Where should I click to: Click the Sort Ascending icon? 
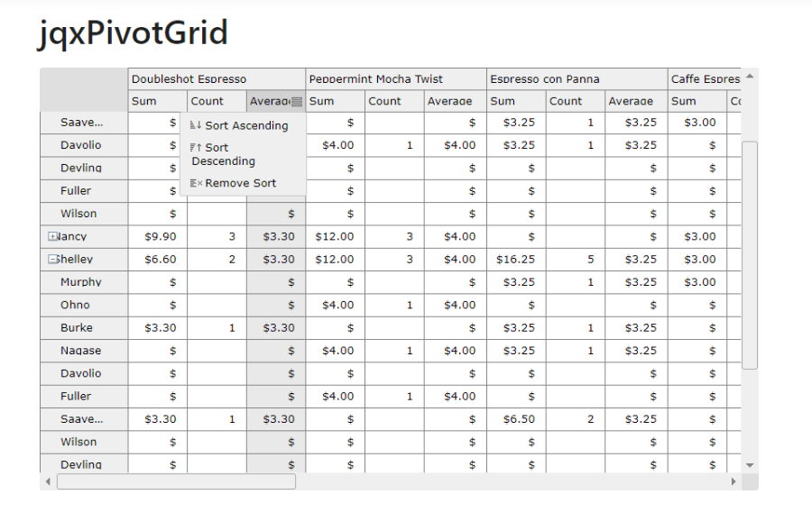195,125
